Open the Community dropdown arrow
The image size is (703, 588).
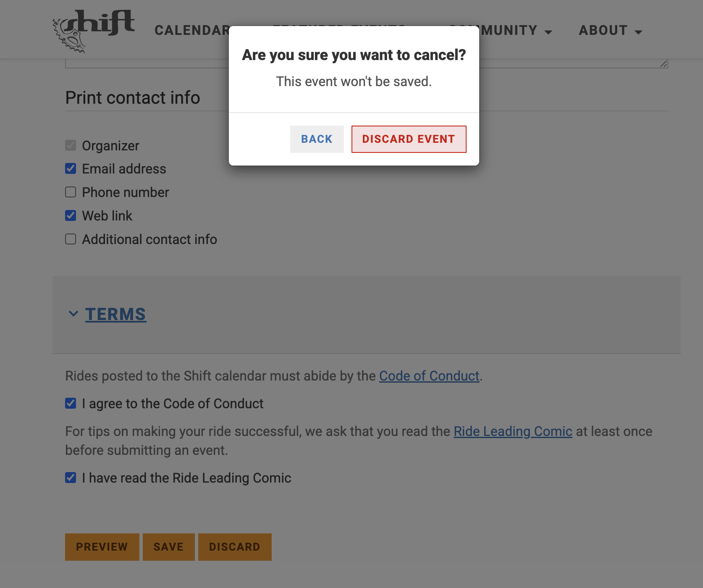point(548,32)
